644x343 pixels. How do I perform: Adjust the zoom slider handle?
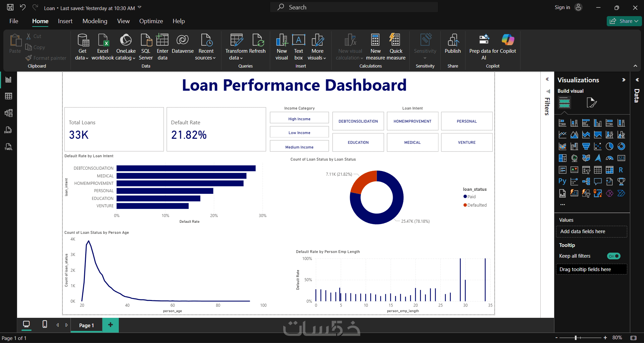point(576,338)
